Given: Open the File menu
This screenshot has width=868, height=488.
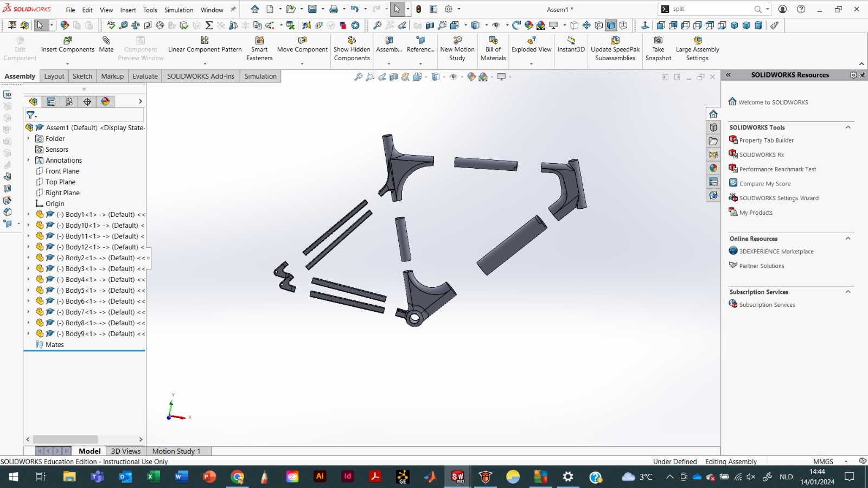Looking at the screenshot, I should tap(71, 10).
